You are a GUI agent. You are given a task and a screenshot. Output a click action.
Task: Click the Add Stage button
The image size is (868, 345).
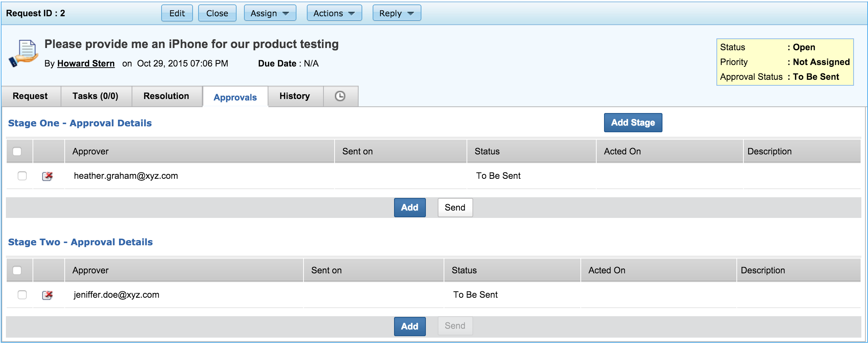coord(633,123)
